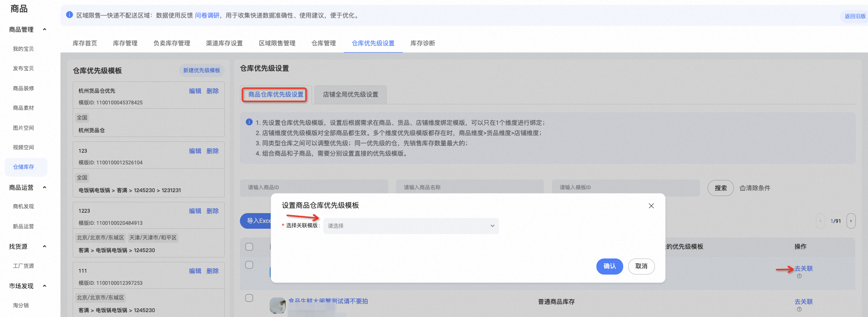Click the 导入Excel button
868x317 pixels.
click(256, 221)
